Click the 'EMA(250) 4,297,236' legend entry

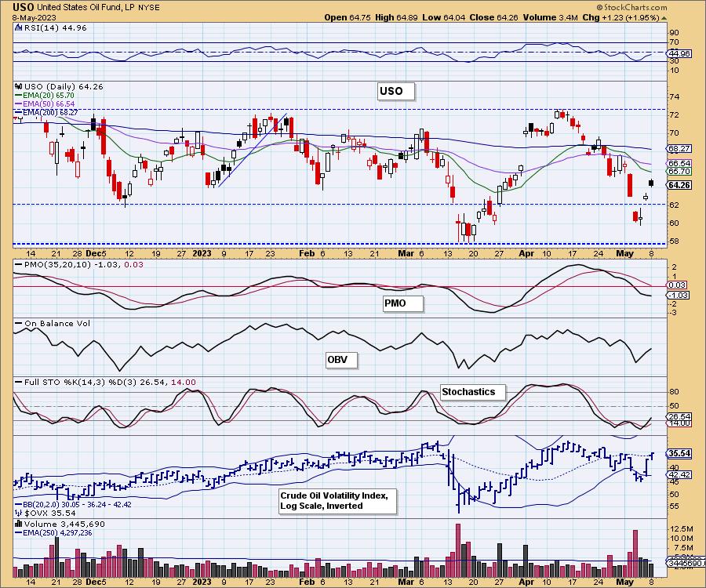coord(53,532)
